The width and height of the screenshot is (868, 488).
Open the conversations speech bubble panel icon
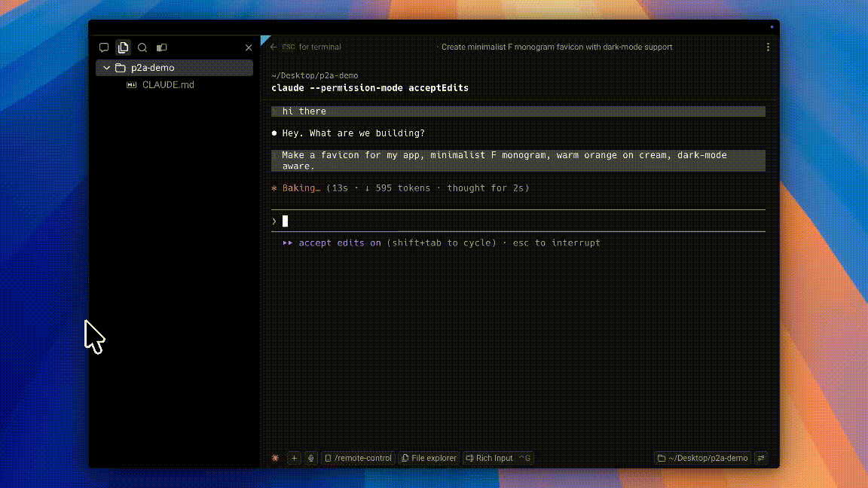[x=103, y=47]
